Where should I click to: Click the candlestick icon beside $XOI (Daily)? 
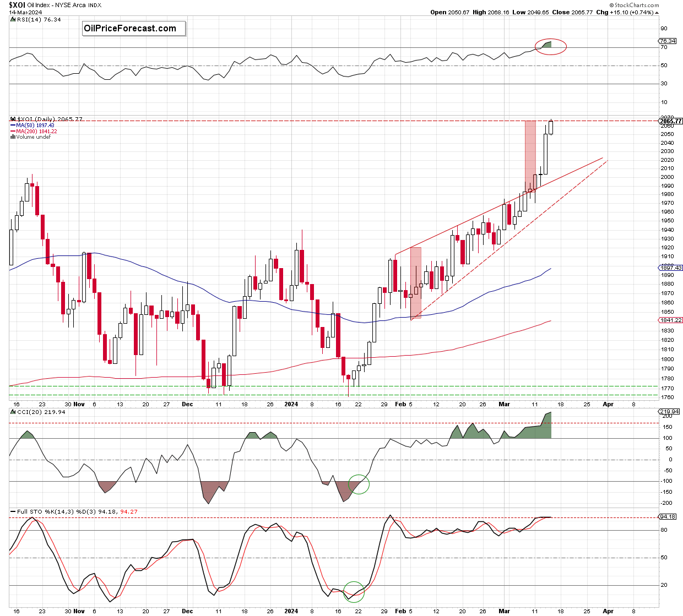[x=12, y=119]
